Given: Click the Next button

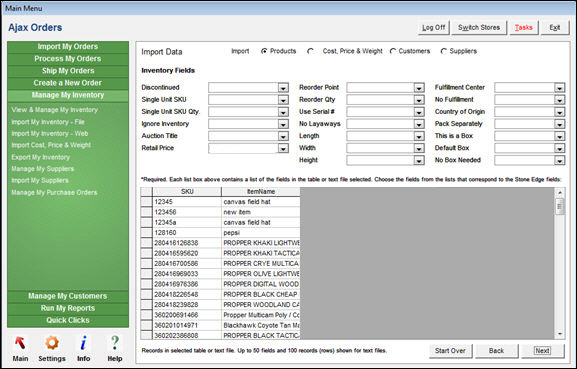Looking at the screenshot, I should click(542, 351).
